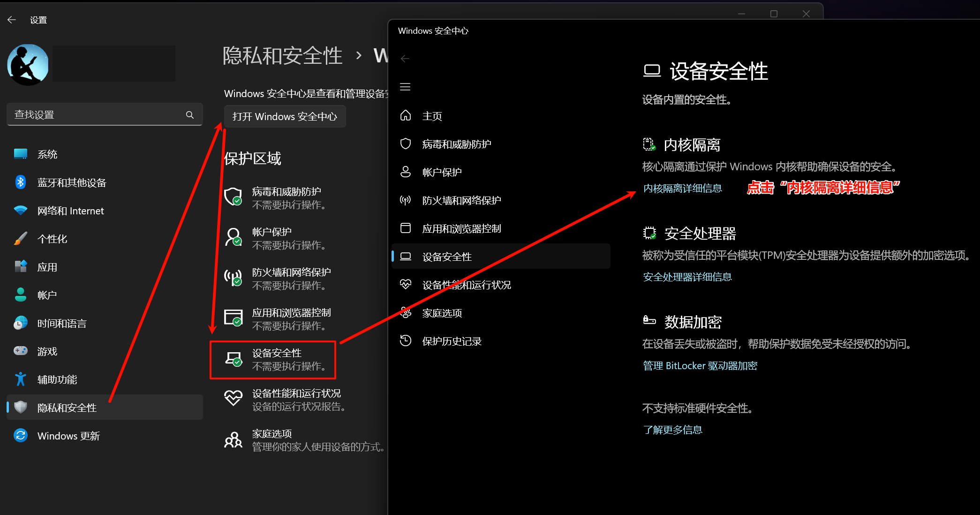Click 安全处理器详细信息 link
This screenshot has height=515, width=980.
coord(687,277)
